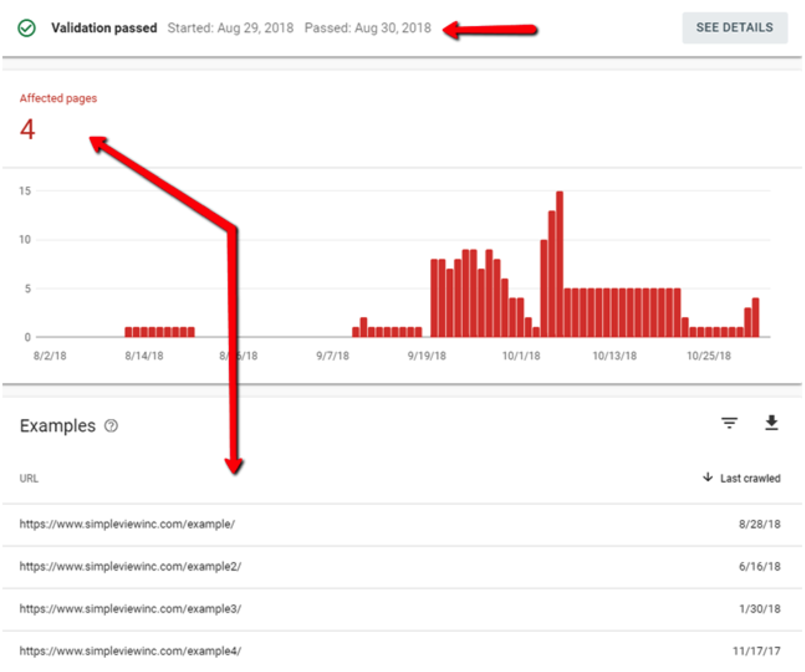This screenshot has width=805, height=672.
Task: Click the 6/16/18 last crawled date
Action: pos(759,566)
